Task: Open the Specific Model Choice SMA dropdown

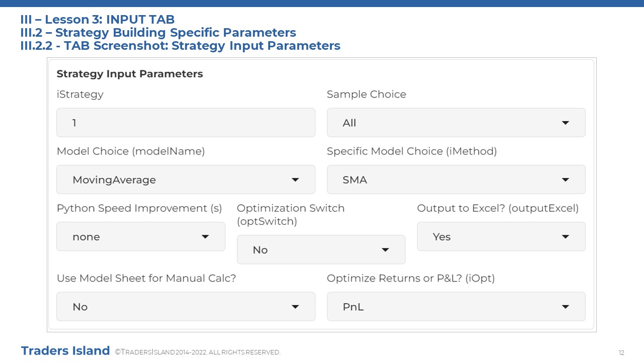Action: 456,179
